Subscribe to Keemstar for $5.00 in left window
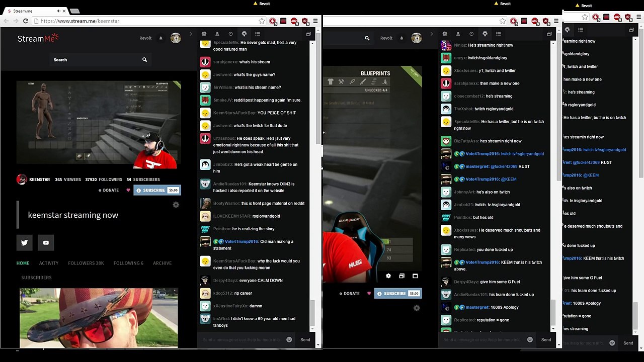The width and height of the screenshot is (644, 362). [x=157, y=191]
